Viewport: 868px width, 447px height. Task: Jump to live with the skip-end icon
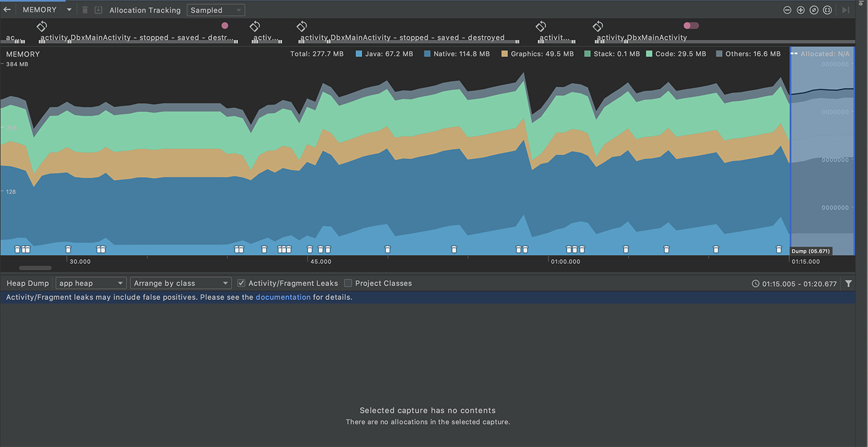click(x=846, y=10)
